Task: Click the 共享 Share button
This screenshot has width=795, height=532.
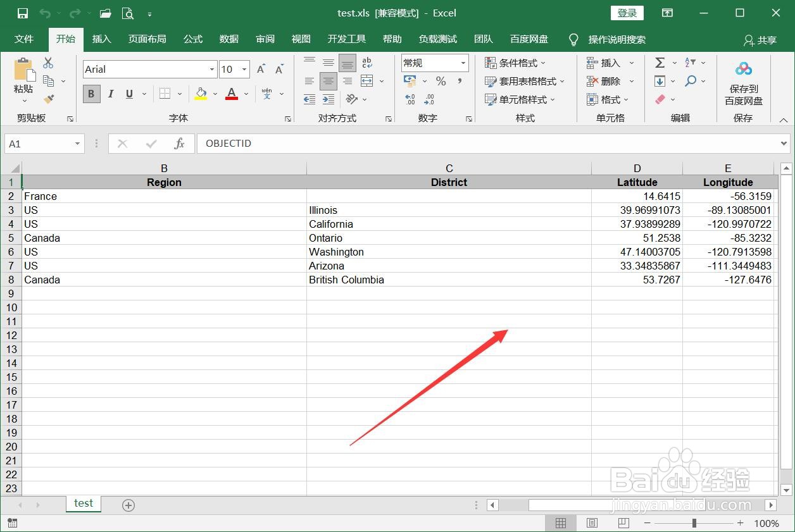Action: [x=760, y=40]
